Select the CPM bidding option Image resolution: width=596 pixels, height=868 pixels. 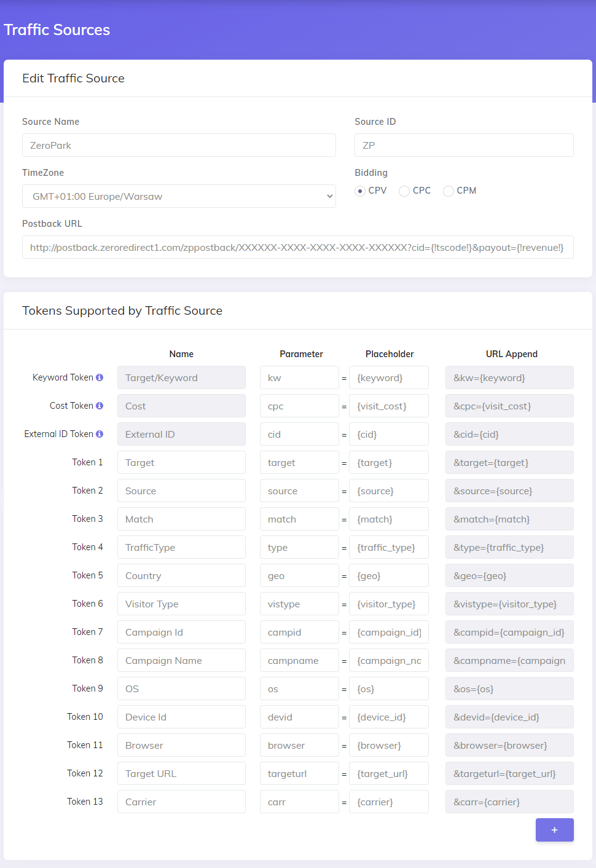tap(449, 191)
